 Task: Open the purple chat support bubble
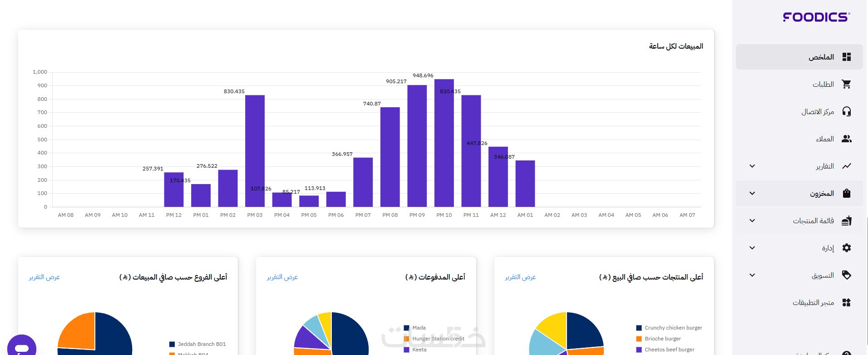coord(22,347)
